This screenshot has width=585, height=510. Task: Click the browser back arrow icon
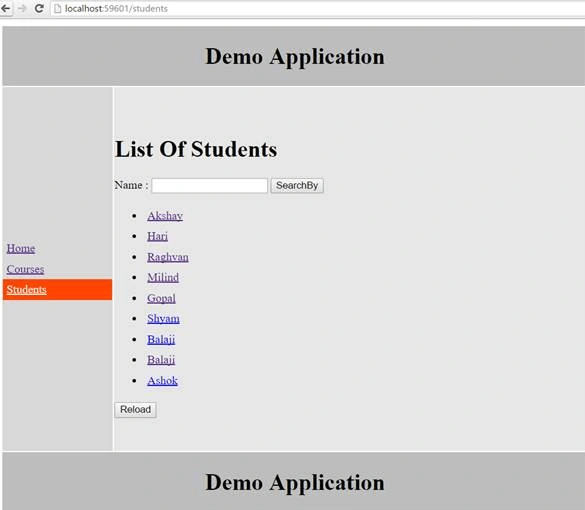6,8
